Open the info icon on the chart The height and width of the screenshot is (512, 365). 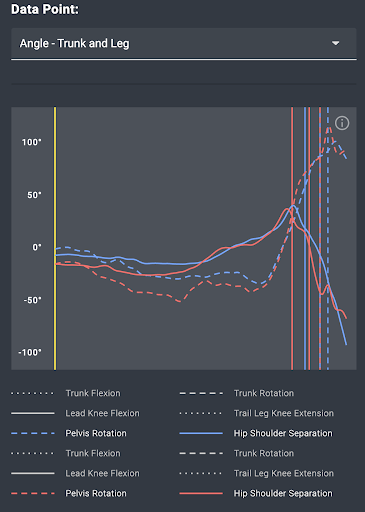coord(342,123)
